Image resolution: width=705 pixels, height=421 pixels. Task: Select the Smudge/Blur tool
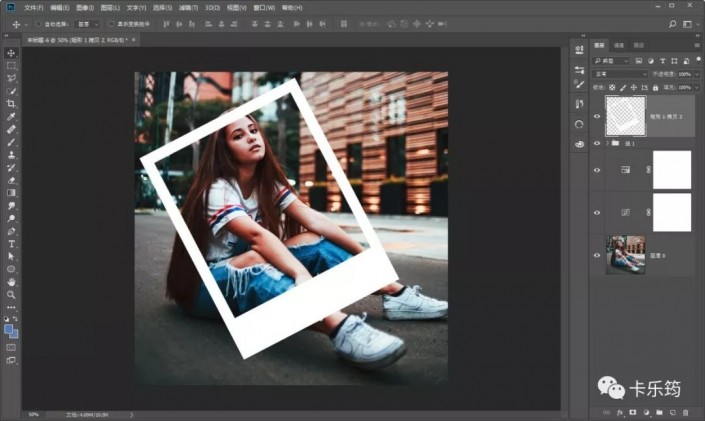coord(11,206)
